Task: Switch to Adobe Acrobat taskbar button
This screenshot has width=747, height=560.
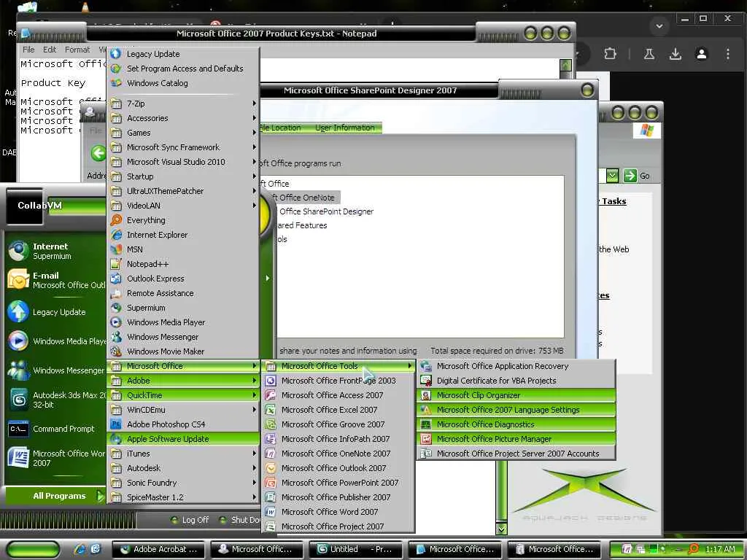Action: coord(158,550)
